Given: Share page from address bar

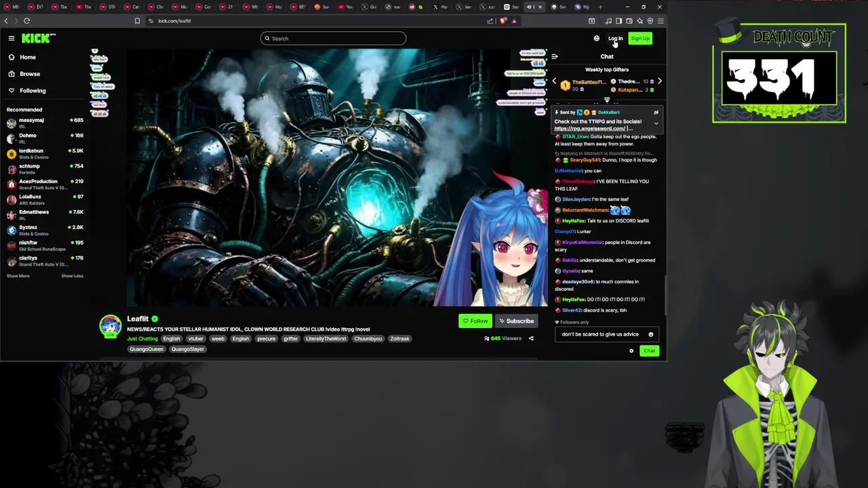Looking at the screenshot, I should point(490,21).
